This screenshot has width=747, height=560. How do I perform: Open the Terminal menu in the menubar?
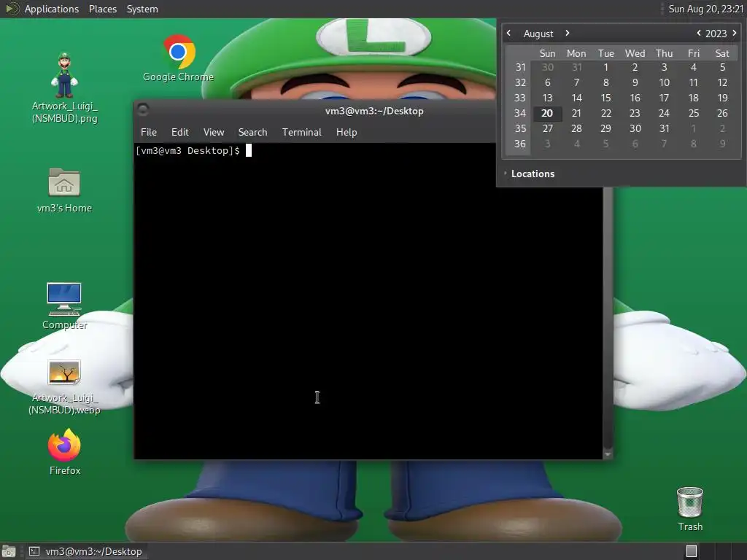coord(301,133)
